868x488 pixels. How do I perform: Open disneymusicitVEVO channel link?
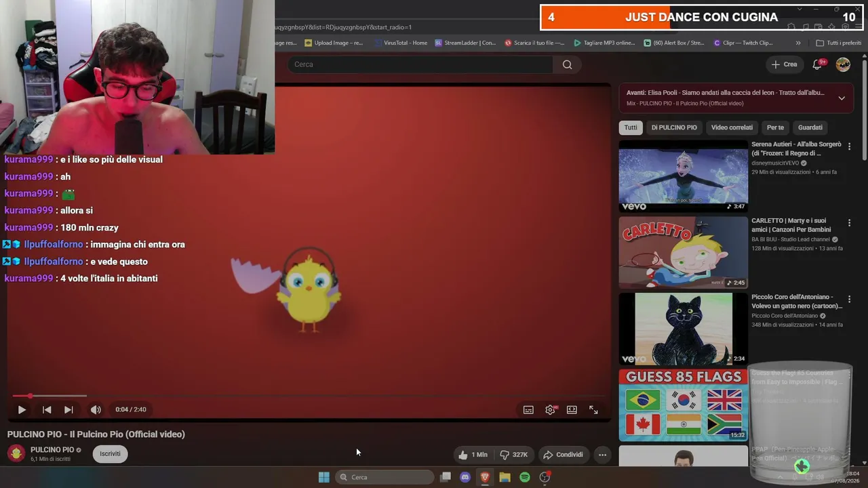775,163
